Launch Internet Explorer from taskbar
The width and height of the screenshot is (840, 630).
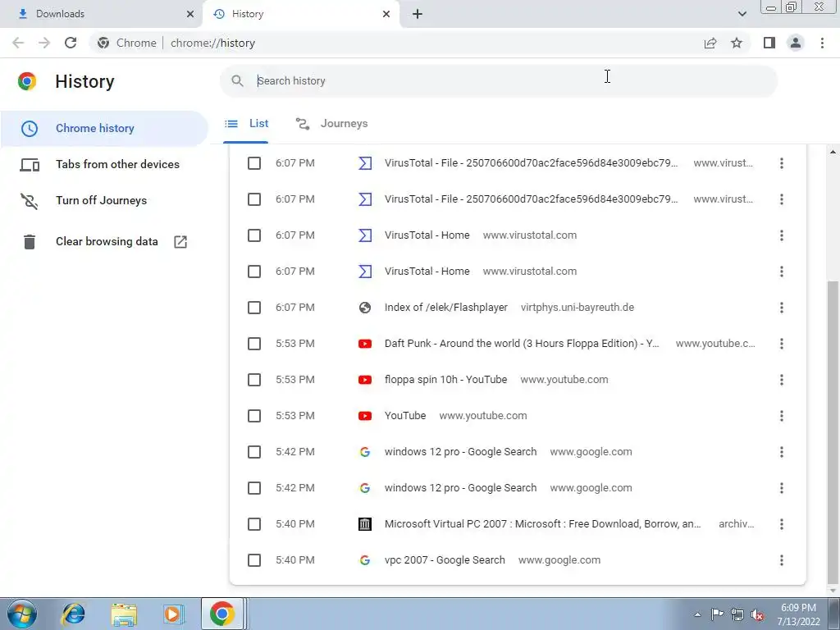pos(73,614)
